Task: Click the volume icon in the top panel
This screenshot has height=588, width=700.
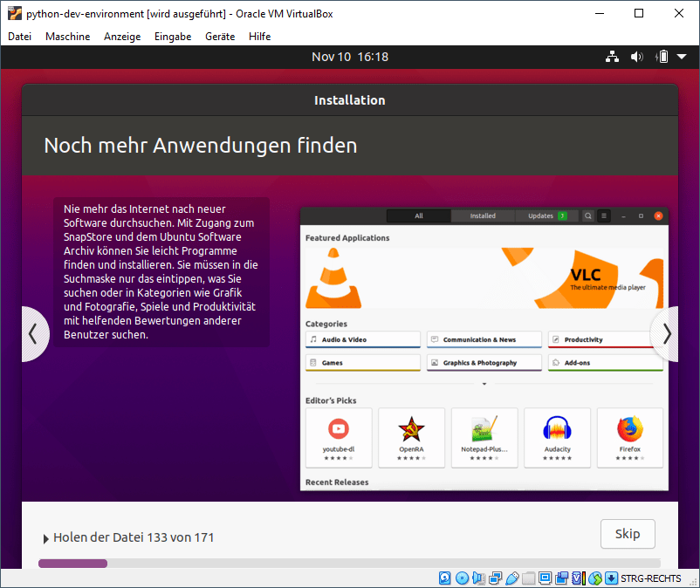Action: (x=637, y=56)
